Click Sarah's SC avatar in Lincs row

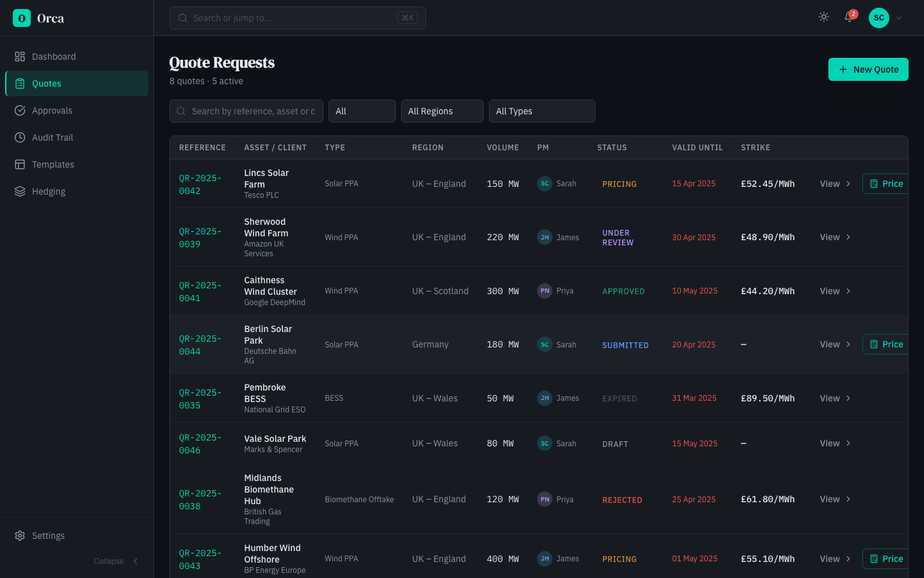(x=545, y=184)
